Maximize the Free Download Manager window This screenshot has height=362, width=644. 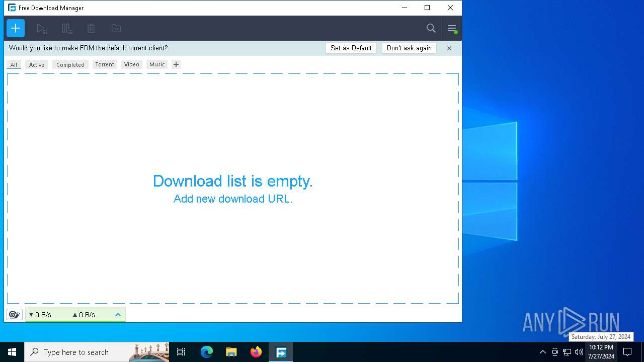(427, 8)
